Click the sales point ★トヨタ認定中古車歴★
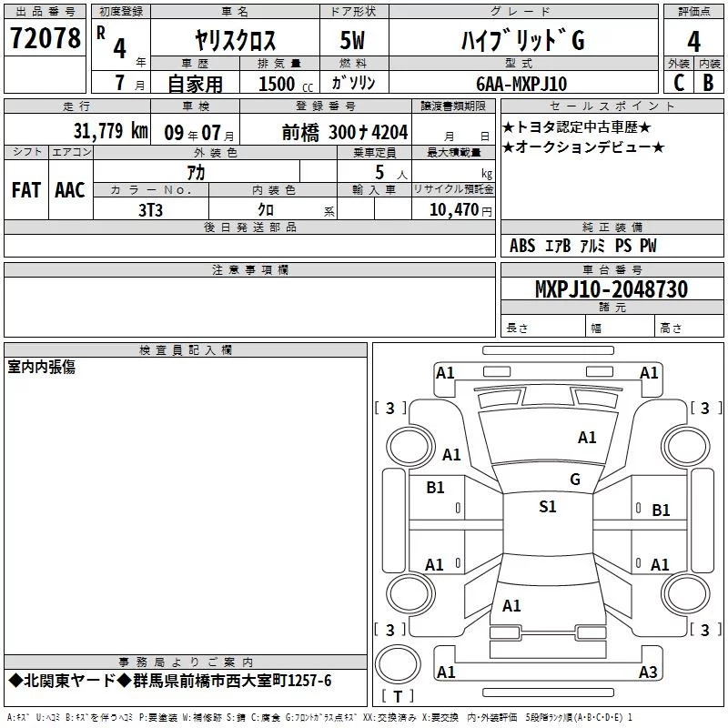The image size is (728, 728). 577,126
